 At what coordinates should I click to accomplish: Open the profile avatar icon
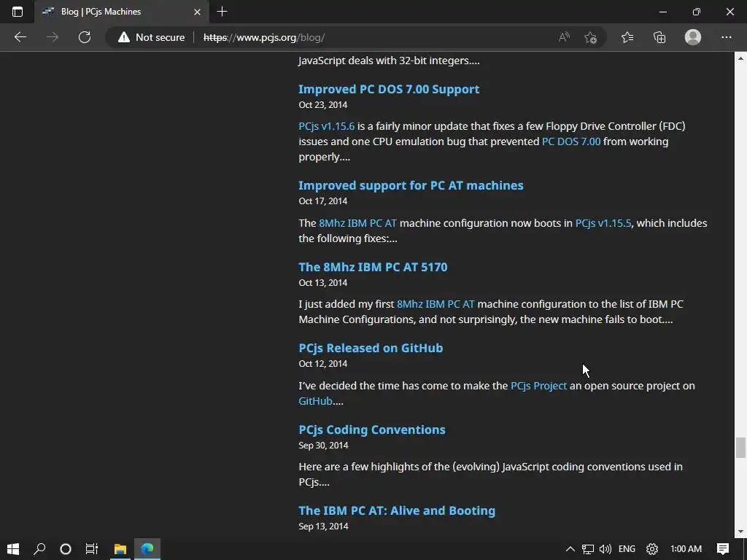[x=693, y=37]
